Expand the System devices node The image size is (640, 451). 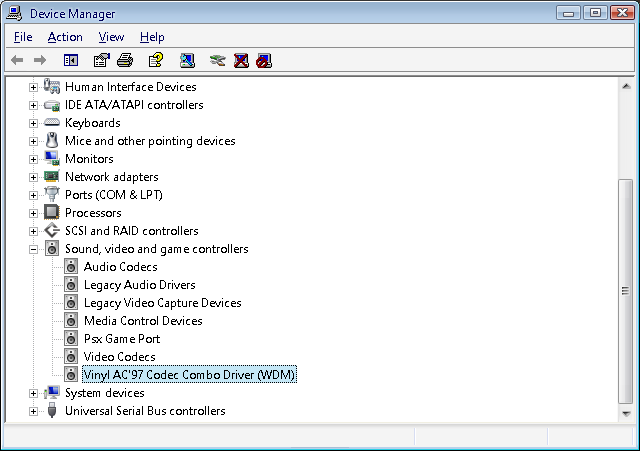coord(33,393)
